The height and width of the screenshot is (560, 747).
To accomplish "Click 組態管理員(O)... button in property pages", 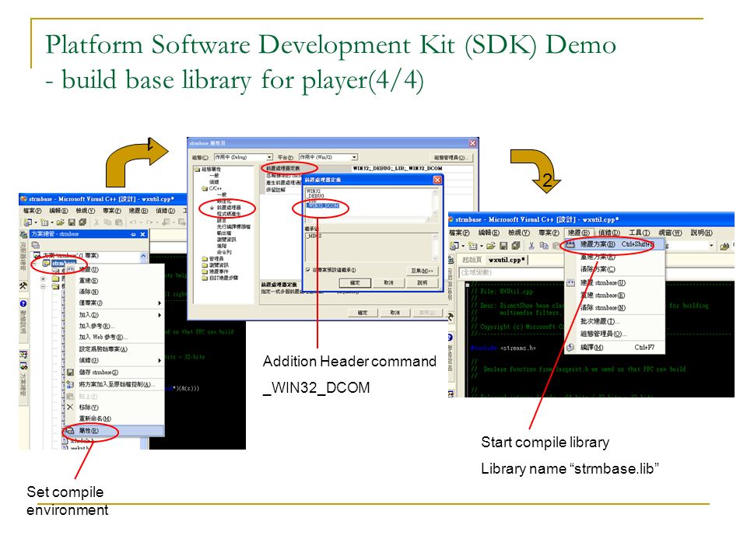I will [x=451, y=157].
